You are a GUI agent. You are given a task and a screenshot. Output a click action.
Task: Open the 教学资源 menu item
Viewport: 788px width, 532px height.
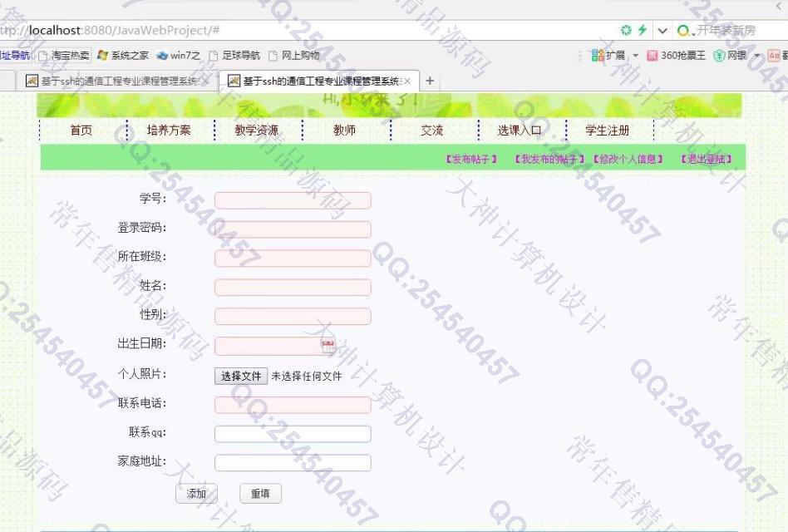tap(257, 131)
